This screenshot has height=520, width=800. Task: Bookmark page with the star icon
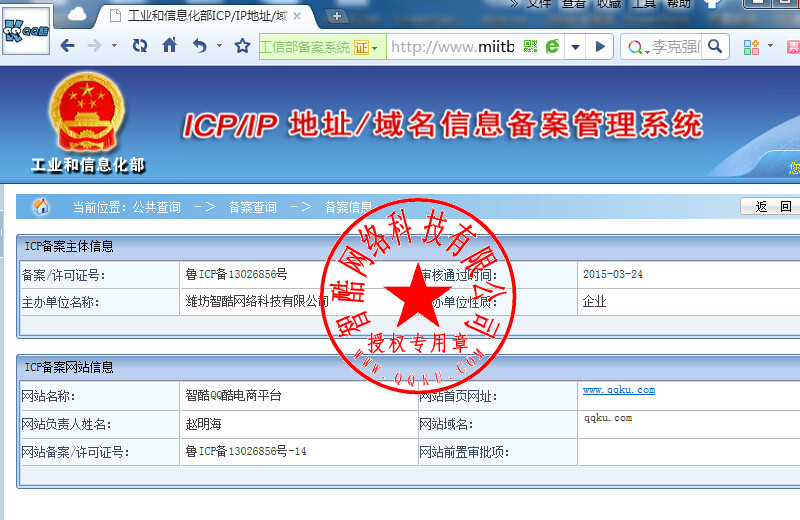(x=242, y=46)
